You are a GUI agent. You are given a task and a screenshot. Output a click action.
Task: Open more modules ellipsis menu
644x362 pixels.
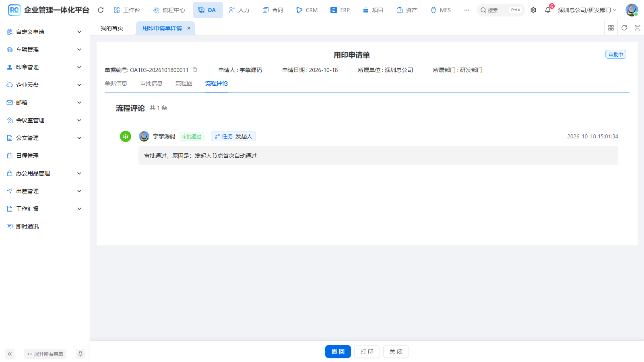click(467, 10)
